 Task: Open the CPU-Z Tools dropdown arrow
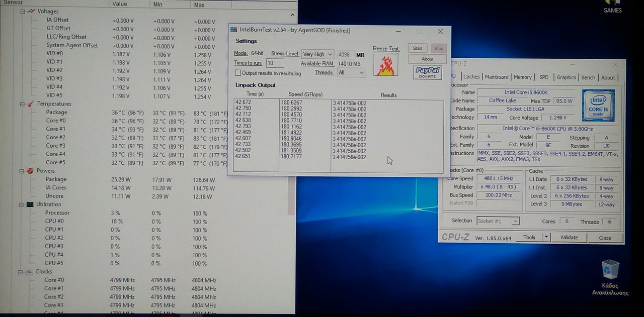[546, 237]
